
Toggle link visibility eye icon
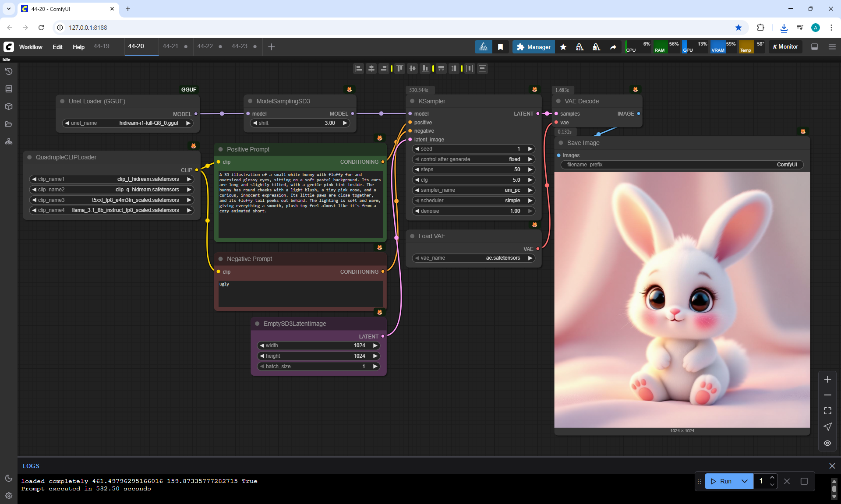(x=827, y=443)
